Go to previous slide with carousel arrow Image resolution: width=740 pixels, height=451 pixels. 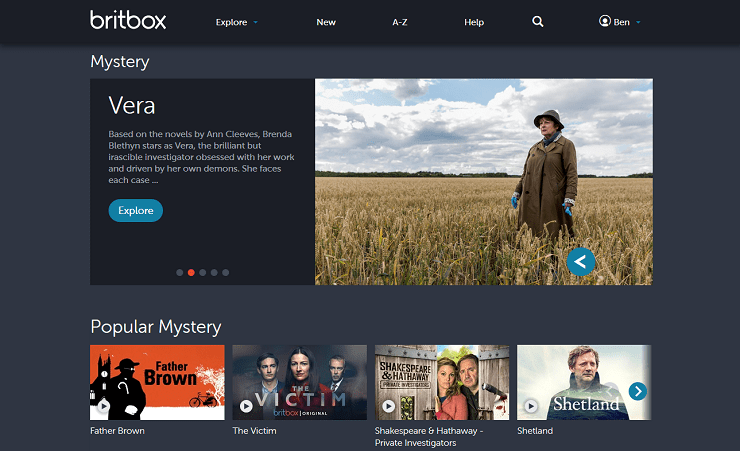(x=580, y=261)
